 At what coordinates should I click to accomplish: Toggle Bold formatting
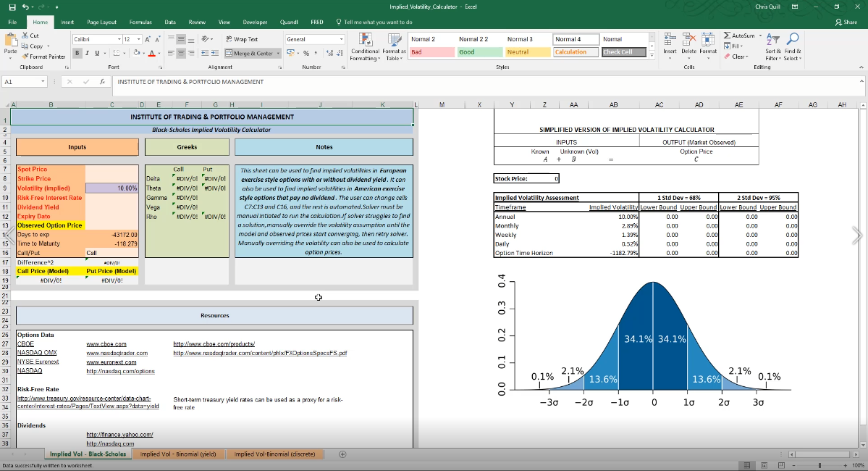pyautogui.click(x=77, y=53)
